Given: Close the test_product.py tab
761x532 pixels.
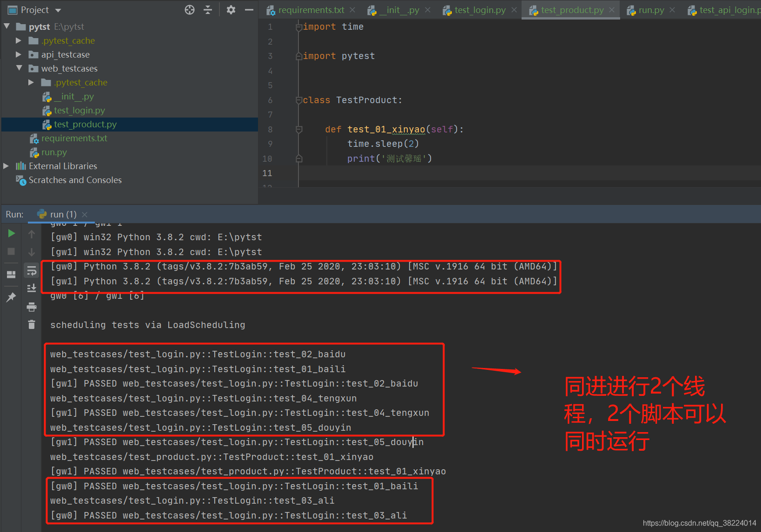Looking at the screenshot, I should point(612,10).
